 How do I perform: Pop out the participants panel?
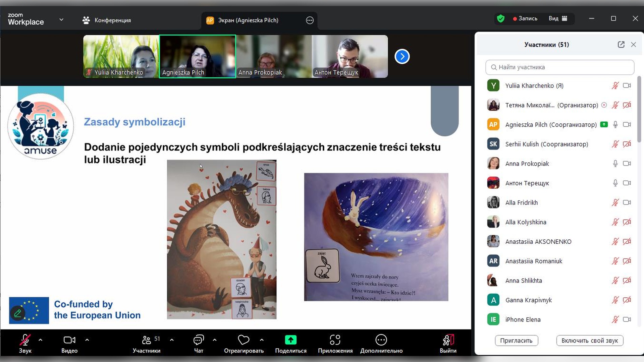coord(621,45)
